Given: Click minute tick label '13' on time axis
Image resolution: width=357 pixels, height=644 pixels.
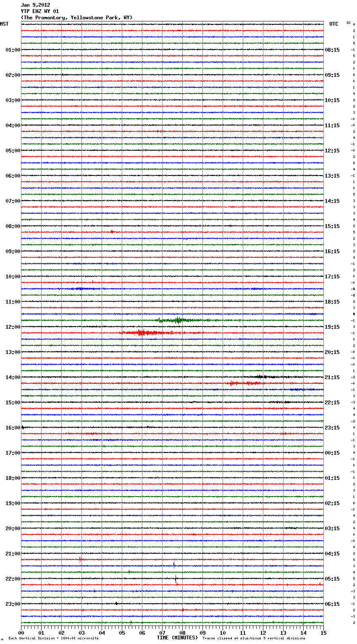Looking at the screenshot, I should tap(283, 633).
